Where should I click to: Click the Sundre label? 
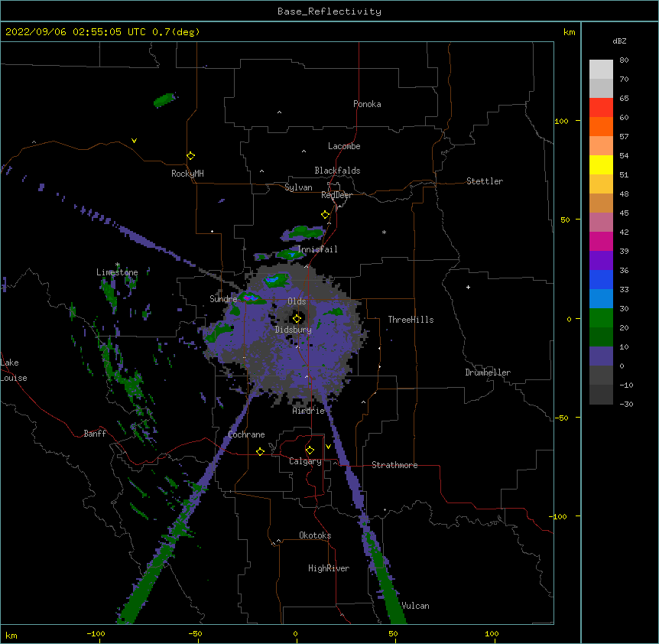(x=223, y=299)
